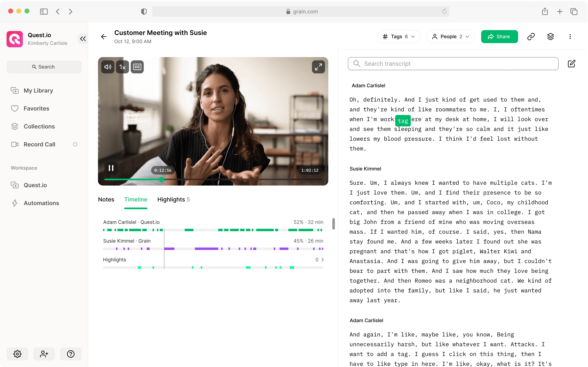Select the Notes tab
Image resolution: width=588 pixels, height=367 pixels.
pyautogui.click(x=106, y=199)
